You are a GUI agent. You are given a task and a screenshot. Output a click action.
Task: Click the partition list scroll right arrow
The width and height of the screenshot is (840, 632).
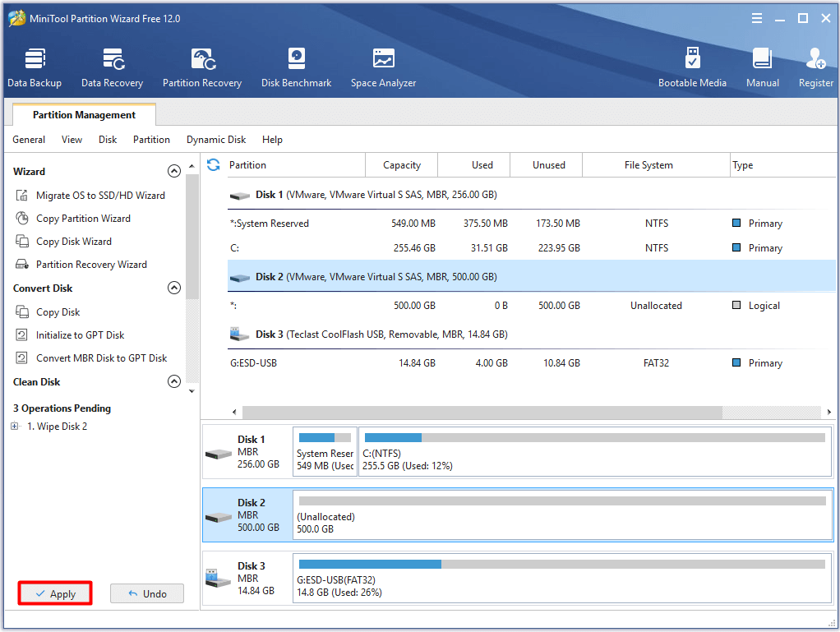(828, 412)
